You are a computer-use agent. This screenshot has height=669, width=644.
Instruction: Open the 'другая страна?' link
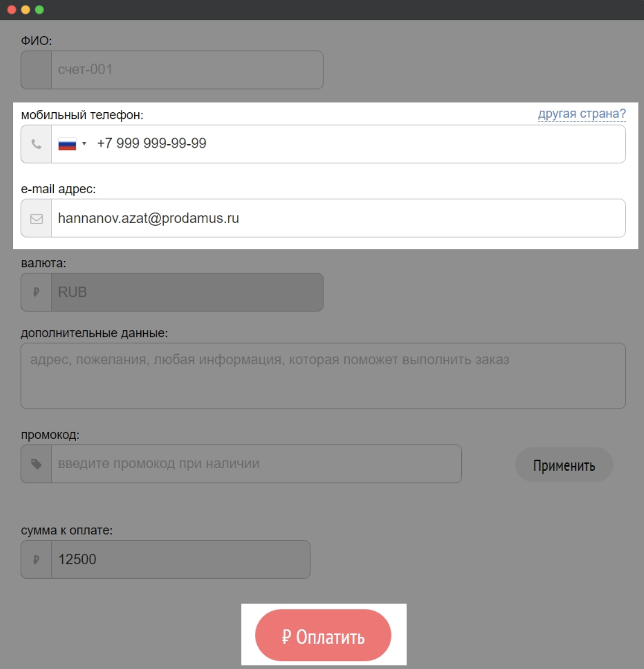click(x=581, y=114)
